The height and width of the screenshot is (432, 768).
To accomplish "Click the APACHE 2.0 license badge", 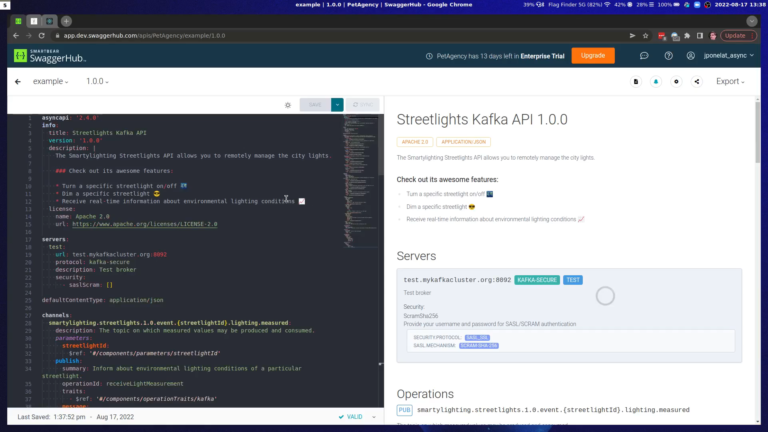I will click(x=415, y=142).
